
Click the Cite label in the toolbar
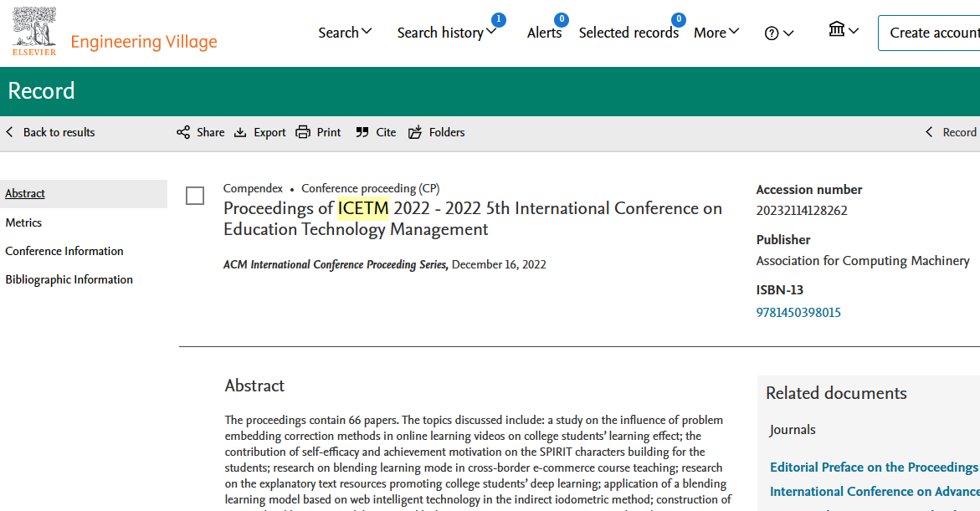(386, 132)
